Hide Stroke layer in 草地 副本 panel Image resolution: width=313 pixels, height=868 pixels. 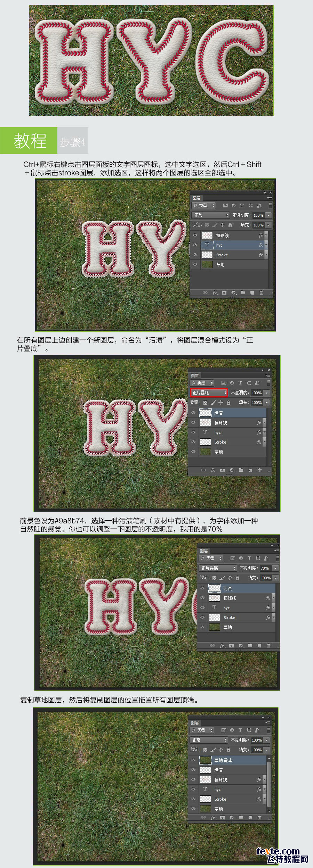point(193,799)
